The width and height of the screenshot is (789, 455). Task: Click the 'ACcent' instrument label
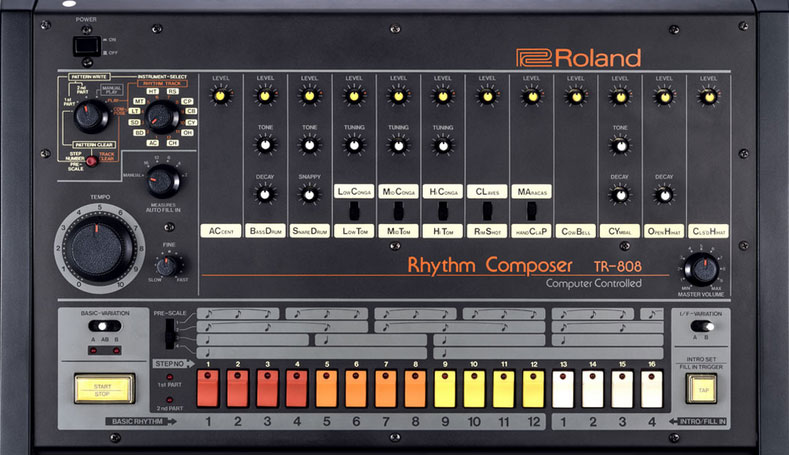(221, 231)
